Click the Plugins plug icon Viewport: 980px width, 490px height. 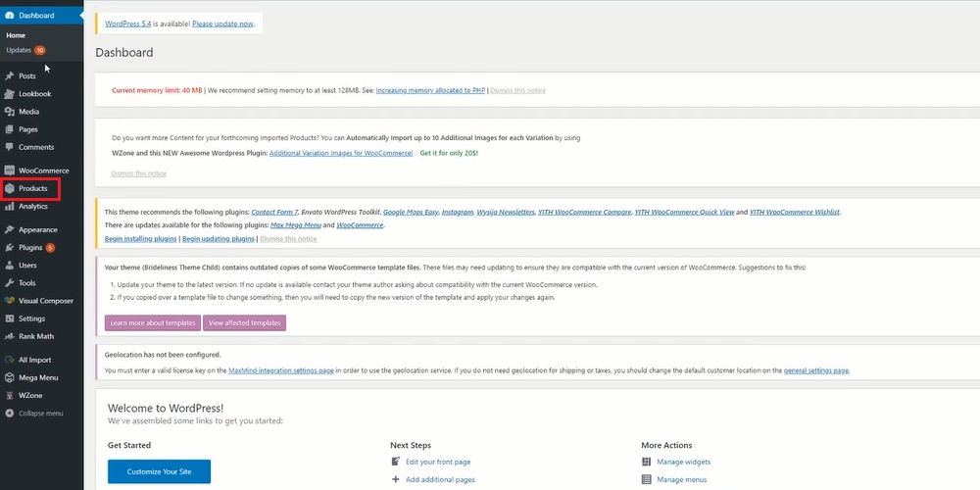10,248
